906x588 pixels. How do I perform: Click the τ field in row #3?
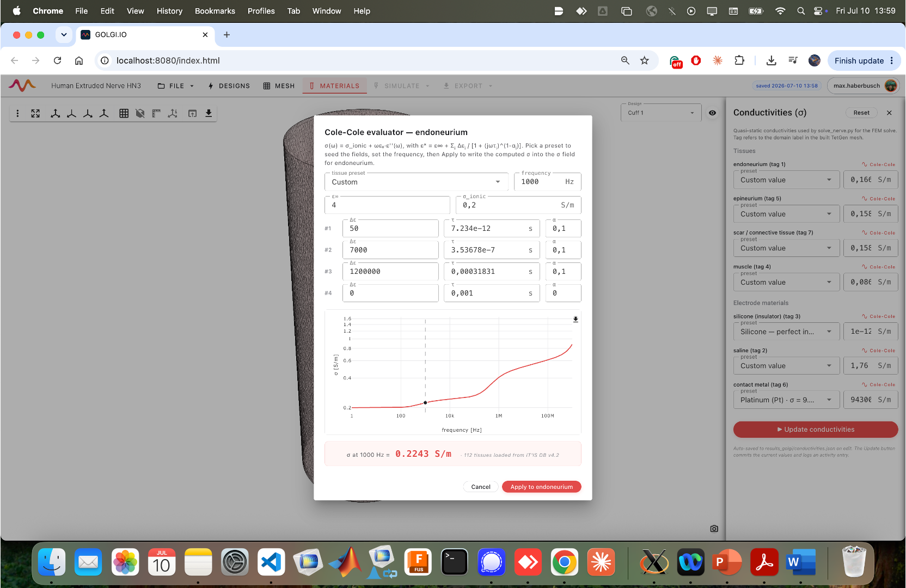(492, 271)
